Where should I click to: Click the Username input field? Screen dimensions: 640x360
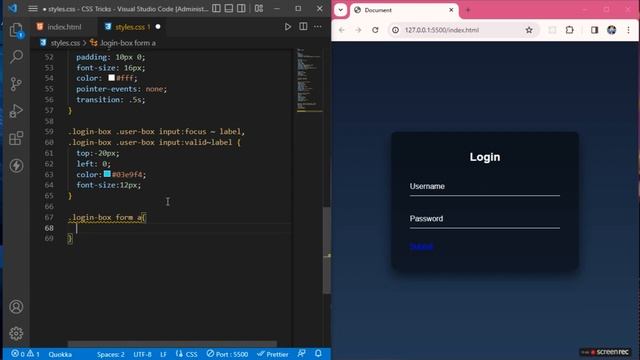pos(484,187)
